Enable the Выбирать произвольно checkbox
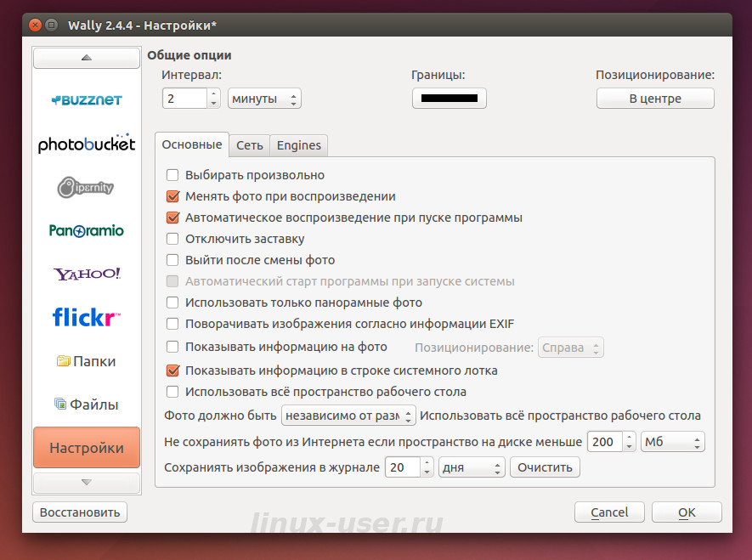752x560 pixels. pos(172,174)
